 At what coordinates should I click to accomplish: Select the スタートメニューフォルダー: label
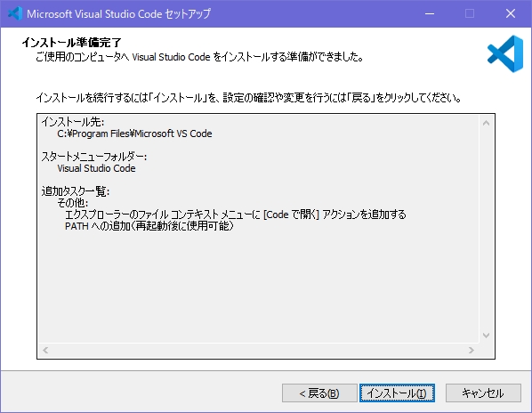[x=94, y=157]
